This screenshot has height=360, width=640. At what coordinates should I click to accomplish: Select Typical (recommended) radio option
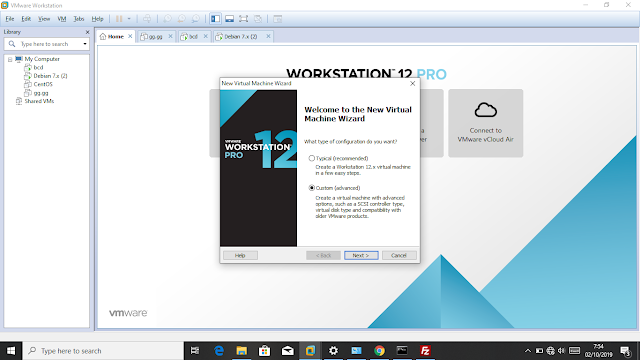pos(312,158)
